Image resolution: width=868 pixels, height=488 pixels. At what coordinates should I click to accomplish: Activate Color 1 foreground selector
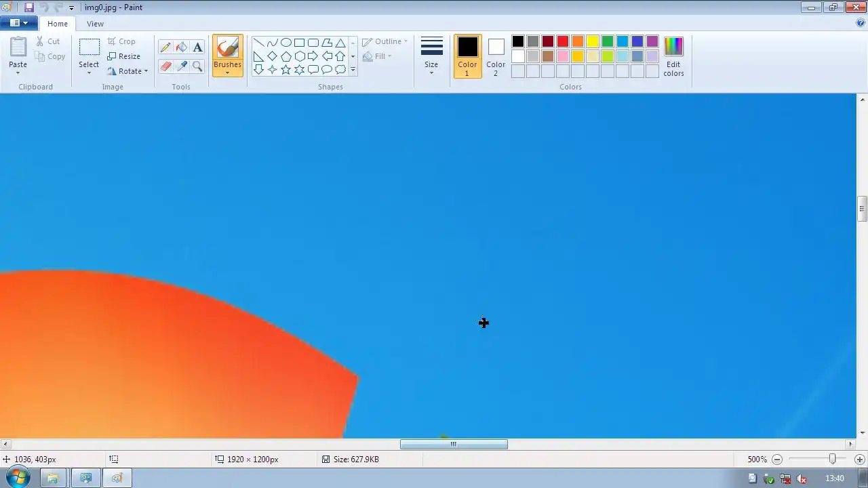(467, 56)
